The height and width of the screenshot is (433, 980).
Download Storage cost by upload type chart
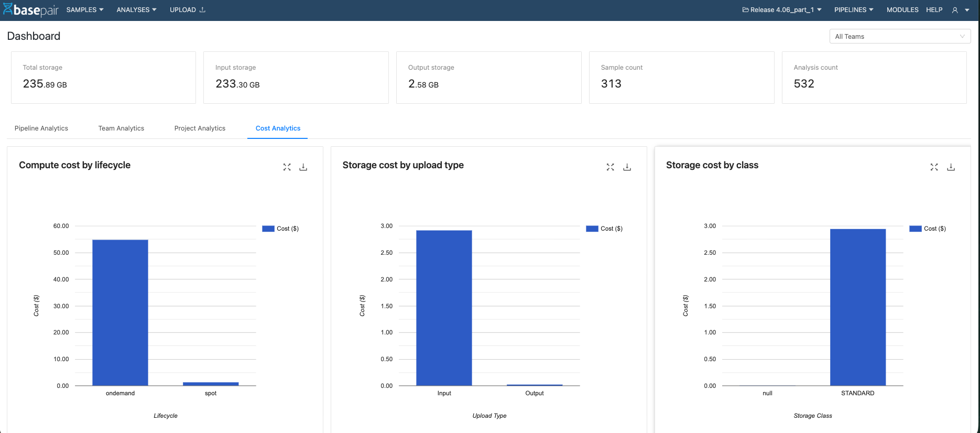pyautogui.click(x=627, y=167)
